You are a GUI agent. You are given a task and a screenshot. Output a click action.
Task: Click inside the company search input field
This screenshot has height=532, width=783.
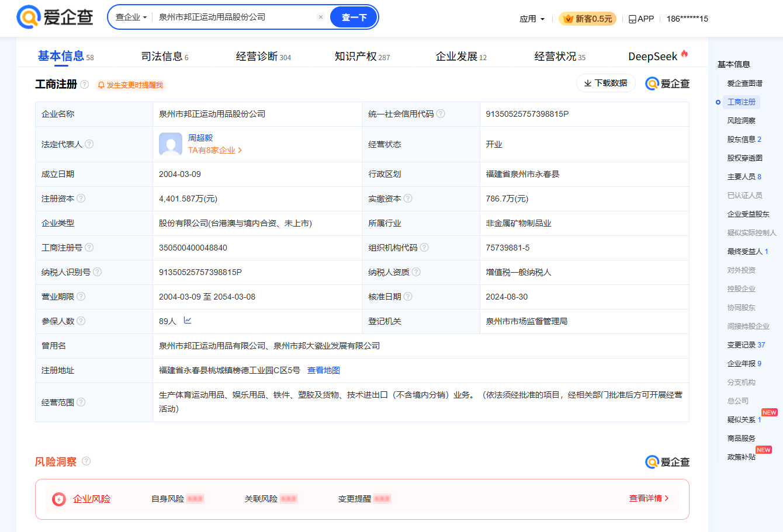point(234,17)
